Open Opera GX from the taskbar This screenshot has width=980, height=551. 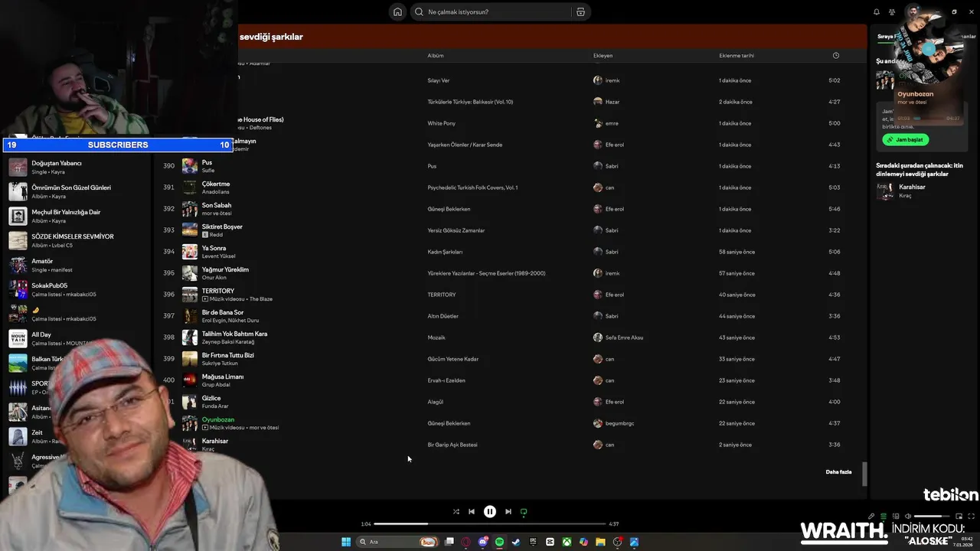[x=466, y=542]
